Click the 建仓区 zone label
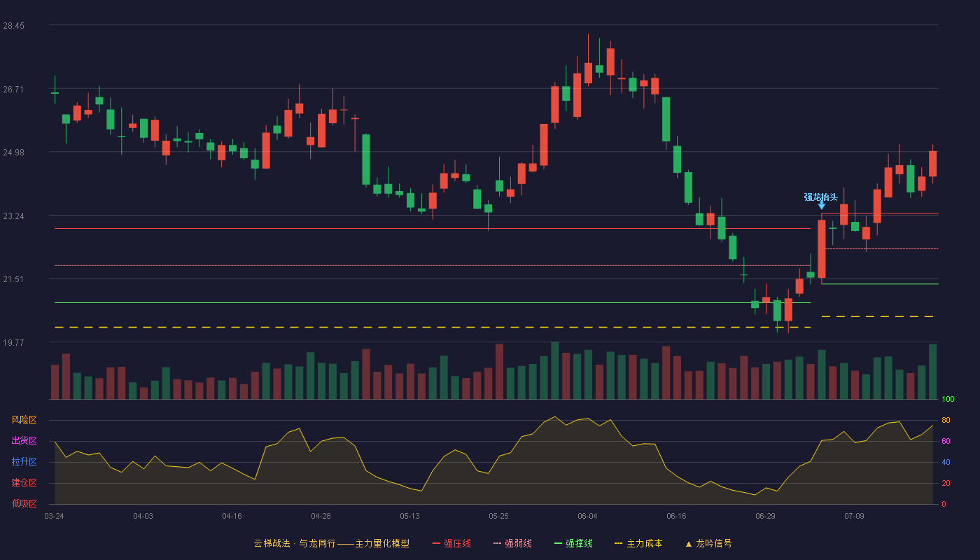This screenshot has height=560, width=980. (24, 483)
